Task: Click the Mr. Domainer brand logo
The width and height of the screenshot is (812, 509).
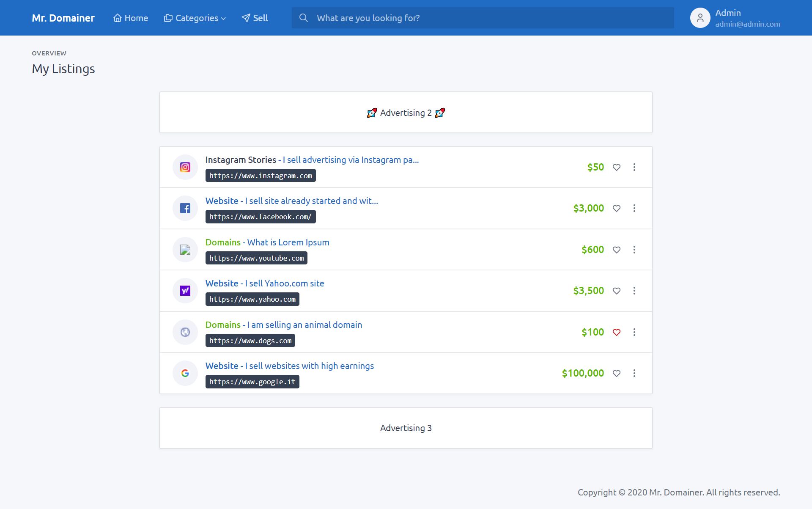Action: (x=63, y=18)
